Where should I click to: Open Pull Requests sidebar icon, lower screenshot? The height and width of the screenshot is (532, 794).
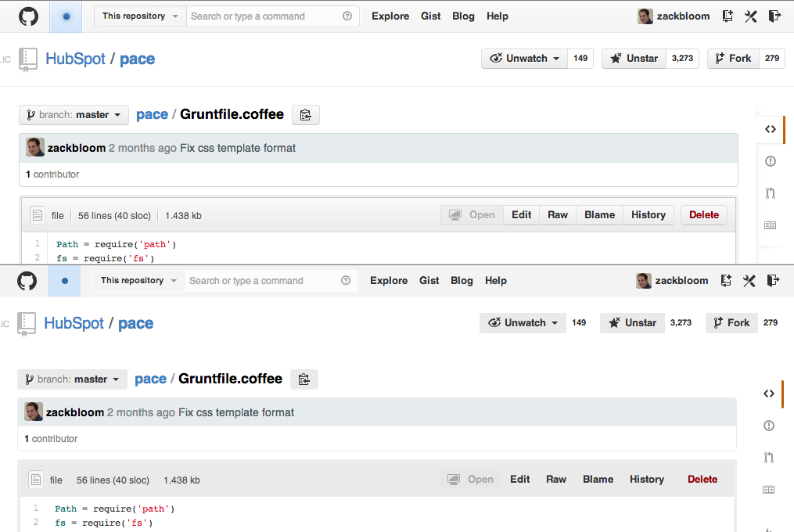point(769,458)
